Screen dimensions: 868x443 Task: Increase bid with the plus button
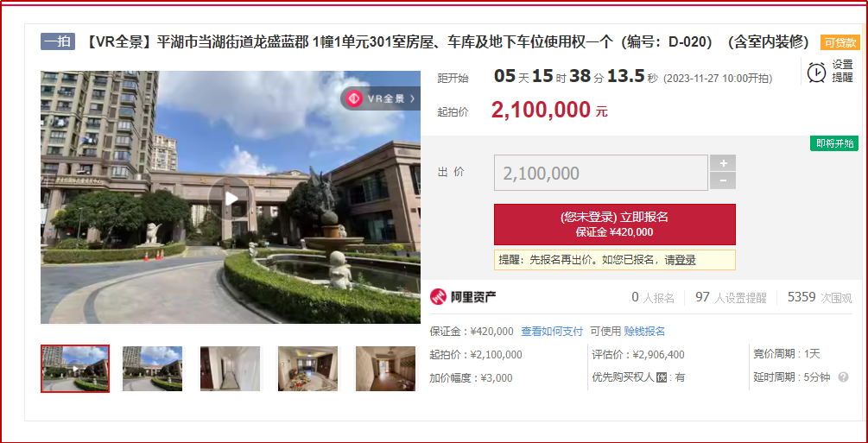point(723,163)
